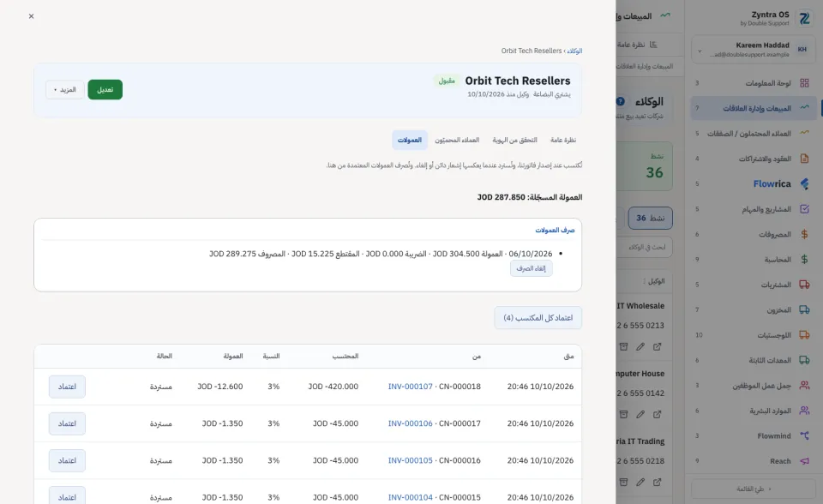This screenshot has width=823, height=504.
Task: Open الموارد البشرية people icon
Action: 804,411
